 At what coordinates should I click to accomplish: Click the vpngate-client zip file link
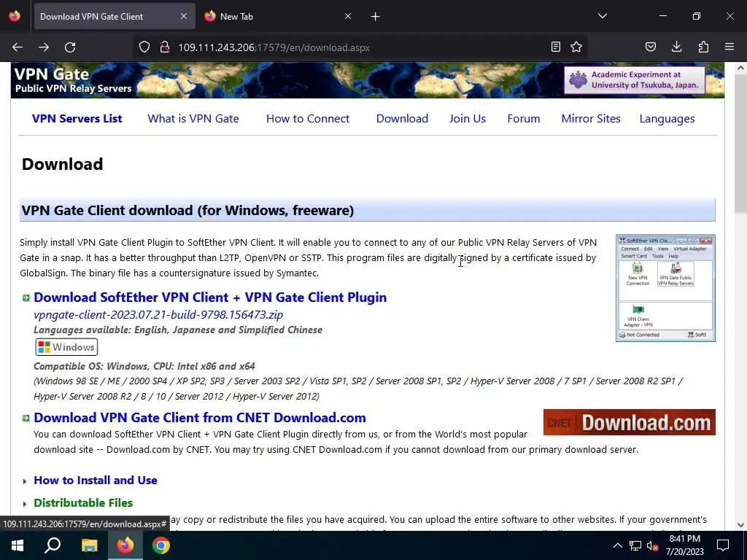158,315
